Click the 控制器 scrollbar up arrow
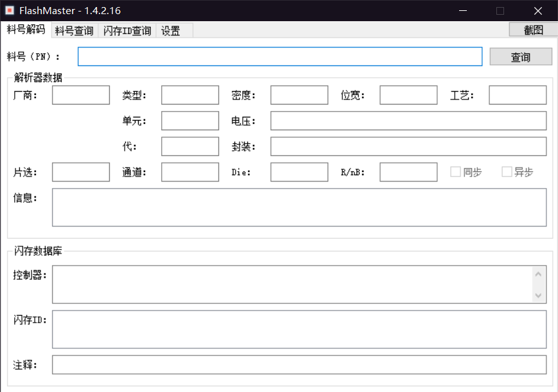Image resolution: width=558 pixels, height=392 pixels. 538,274
